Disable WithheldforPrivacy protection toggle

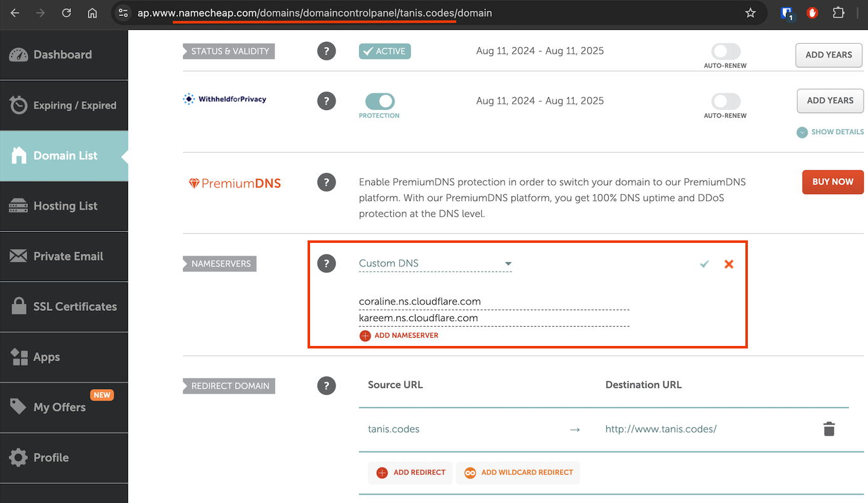[x=379, y=100]
